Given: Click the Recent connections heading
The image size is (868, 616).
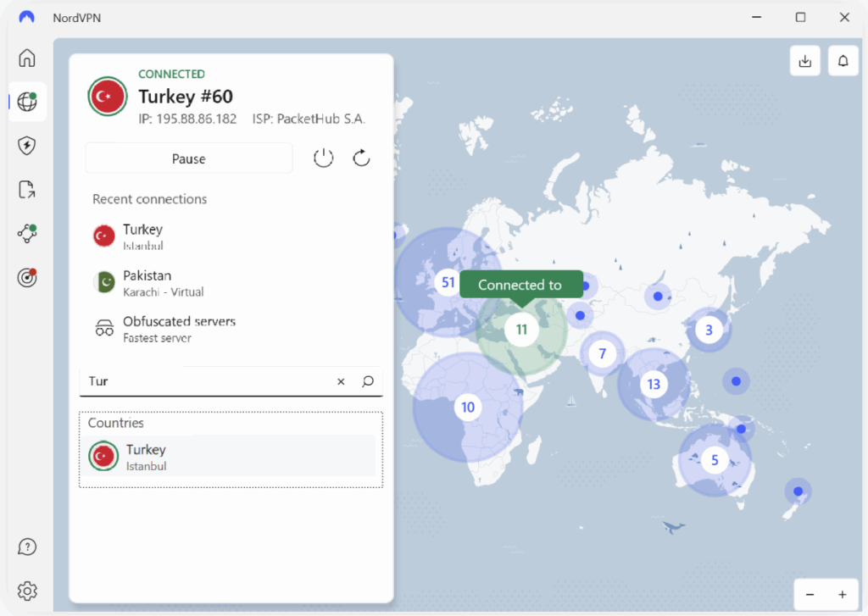Looking at the screenshot, I should [x=149, y=199].
